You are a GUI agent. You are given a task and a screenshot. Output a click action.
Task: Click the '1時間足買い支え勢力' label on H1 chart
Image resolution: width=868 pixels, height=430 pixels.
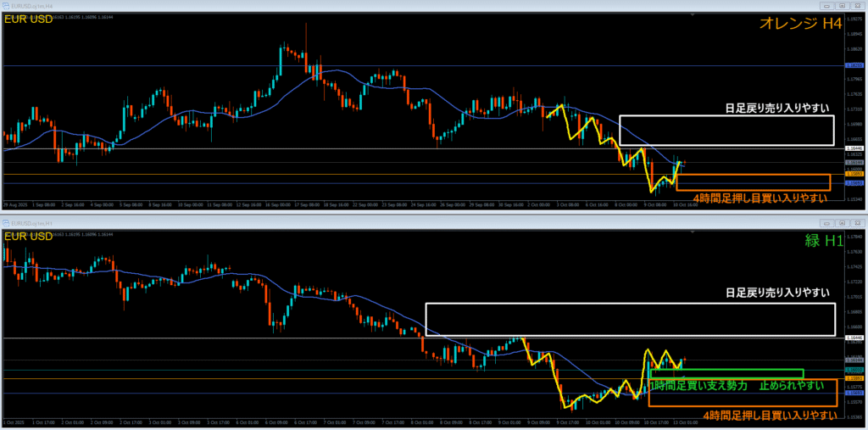pyautogui.click(x=699, y=385)
